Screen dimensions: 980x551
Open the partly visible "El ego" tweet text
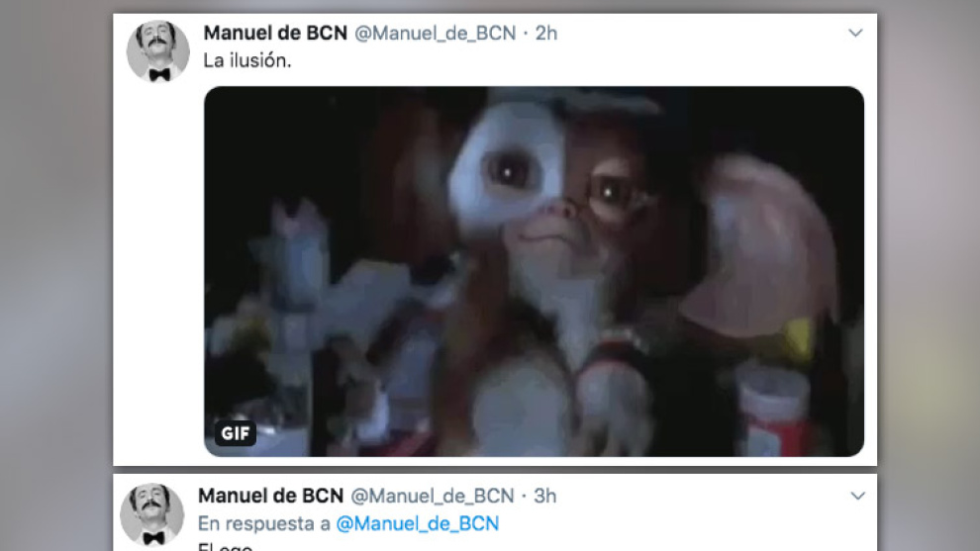click(226, 547)
